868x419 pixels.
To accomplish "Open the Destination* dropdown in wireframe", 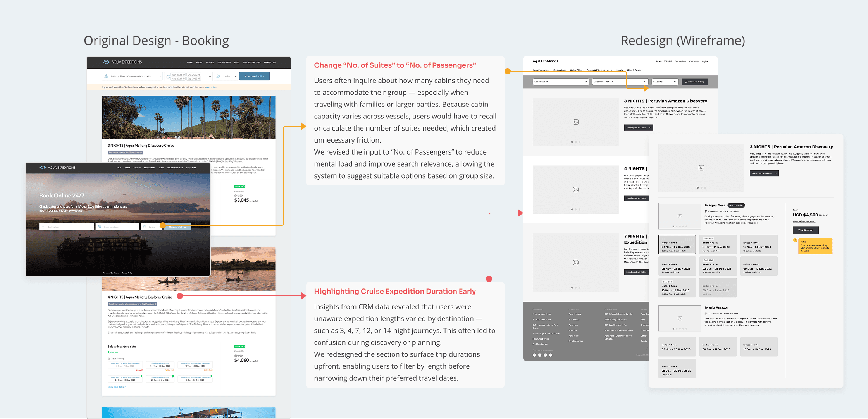I will pyautogui.click(x=560, y=82).
